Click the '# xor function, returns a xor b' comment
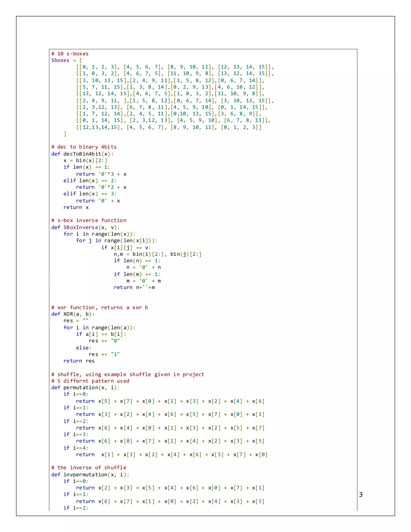The width and height of the screenshot is (411, 532). coord(100,307)
